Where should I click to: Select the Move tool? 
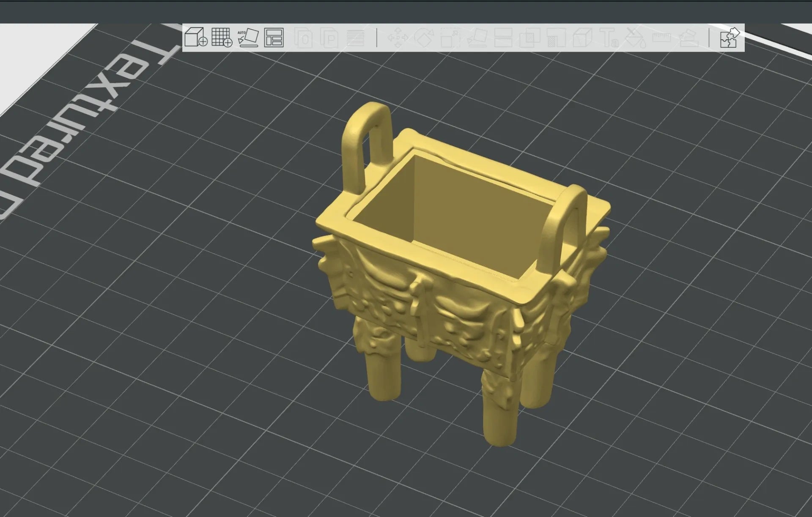pos(398,38)
